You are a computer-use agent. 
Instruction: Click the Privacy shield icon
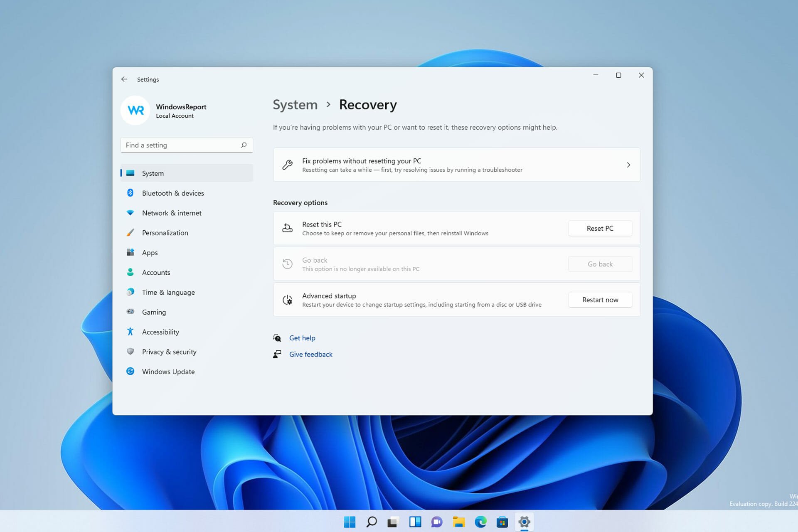[x=130, y=352]
